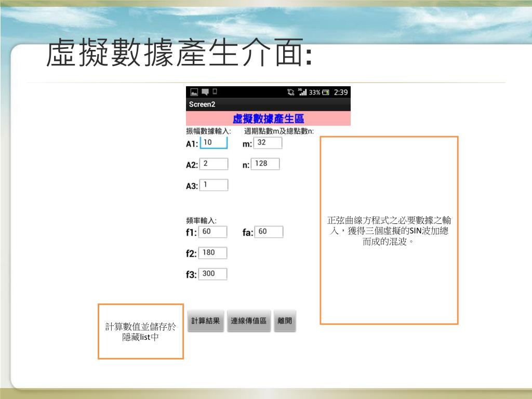The image size is (532, 399).
Task: Click the A1 amplitude input field
Action: tap(214, 143)
